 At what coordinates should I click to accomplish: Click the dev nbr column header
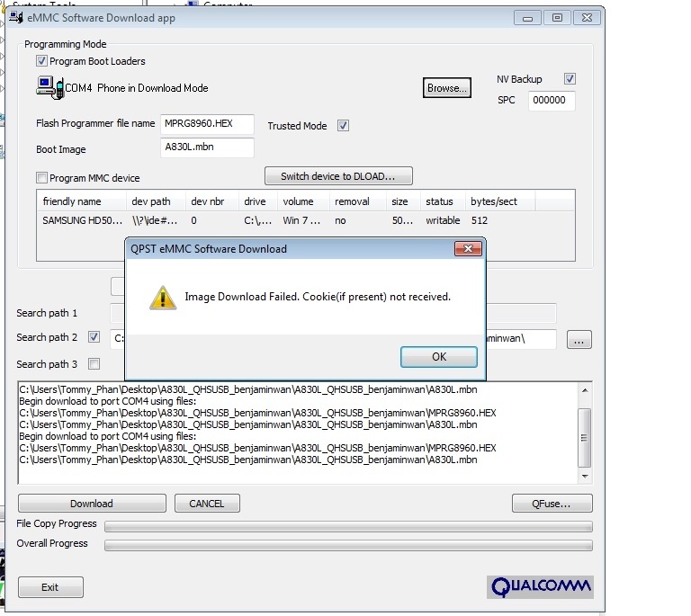click(x=212, y=201)
